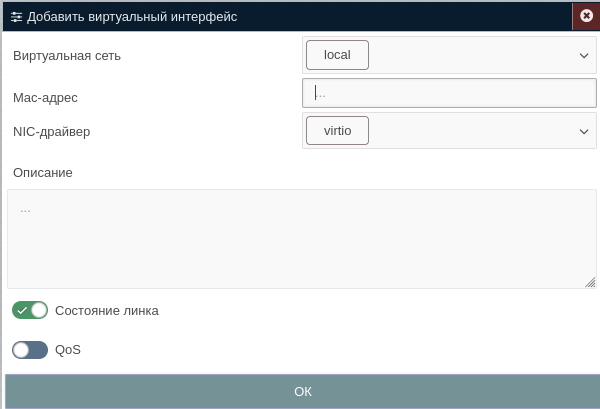Viewport: 600px width, 409px height.
Task: Click the NIC-драйвер label
Action: [x=52, y=132]
